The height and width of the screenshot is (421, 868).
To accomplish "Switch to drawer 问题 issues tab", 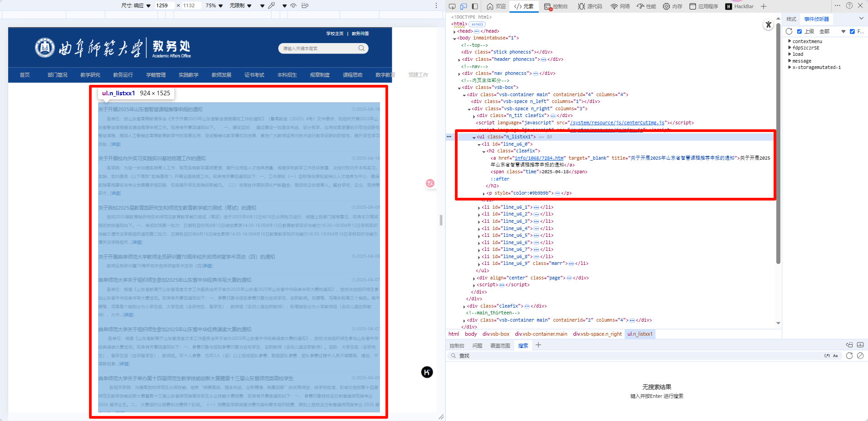I will 477,346.
